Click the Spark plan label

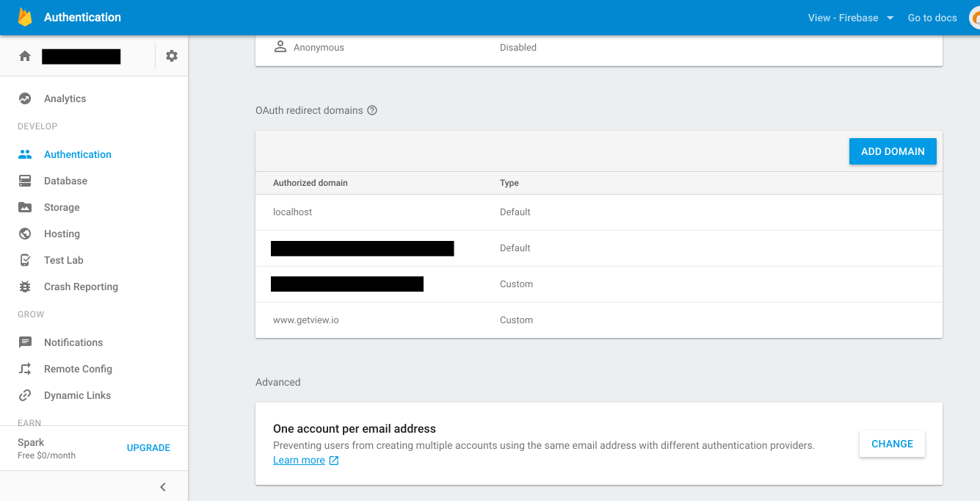click(31, 442)
